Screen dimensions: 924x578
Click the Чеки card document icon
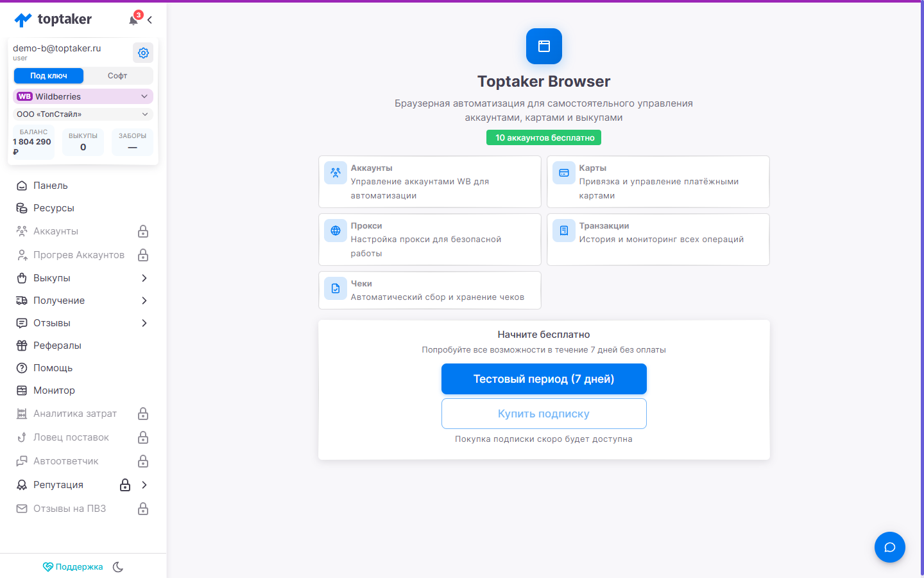click(x=336, y=288)
